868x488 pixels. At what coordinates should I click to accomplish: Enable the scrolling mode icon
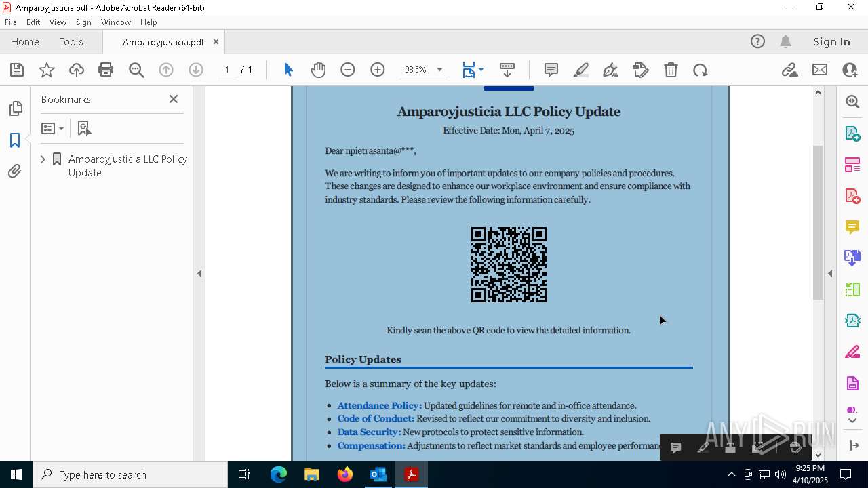(507, 70)
